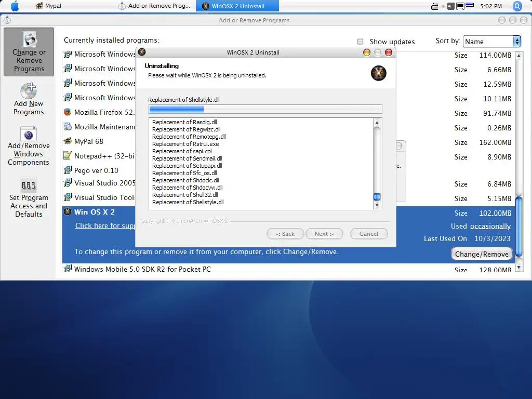Viewport: 532px width, 399px height.
Task: Click the Last Used On date 10/3/2023
Action: point(493,238)
